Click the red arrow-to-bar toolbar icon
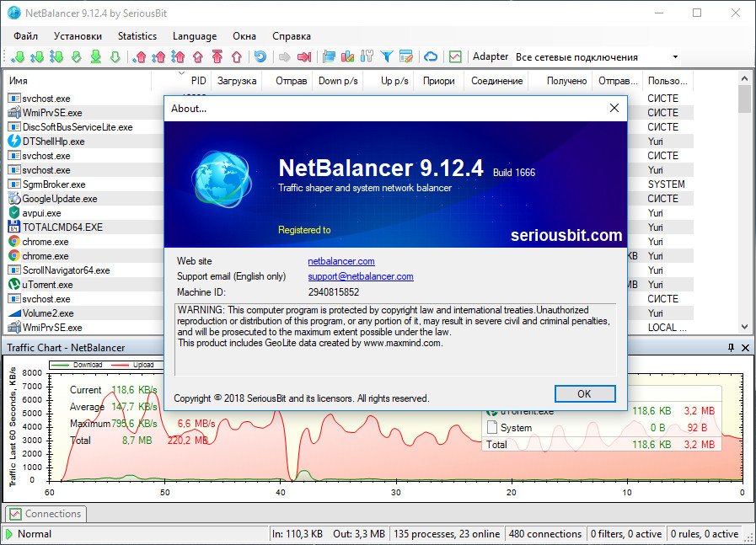 pos(304,57)
